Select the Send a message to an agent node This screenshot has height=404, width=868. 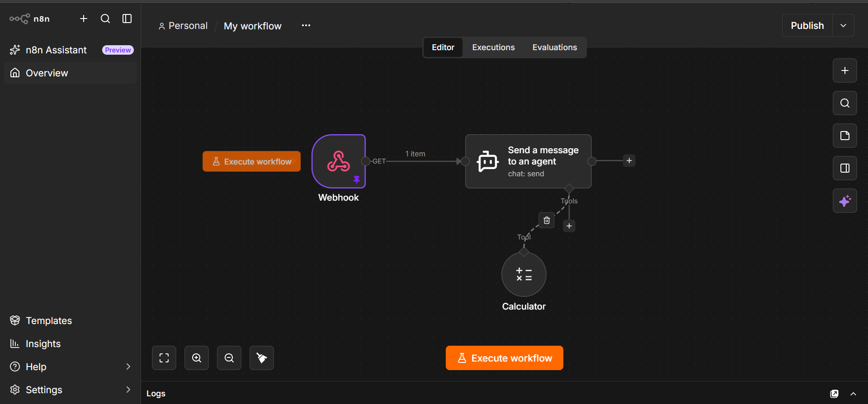(528, 161)
